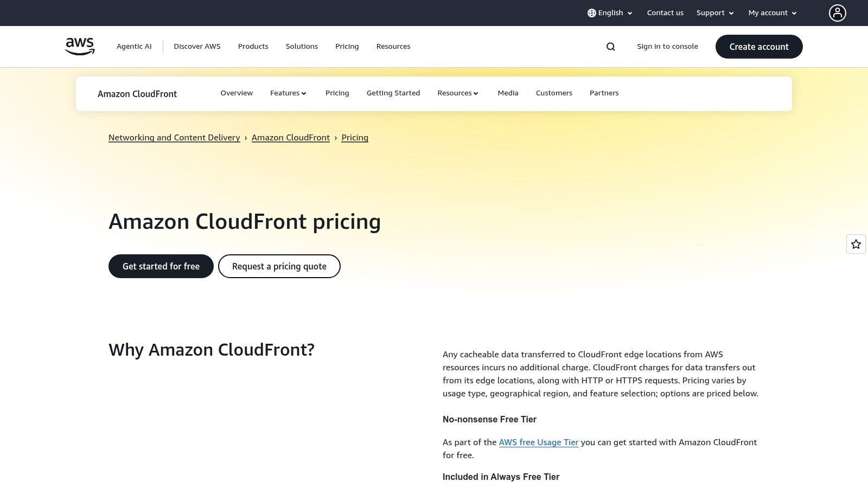This screenshot has width=868, height=488.
Task: Click Why Amazon CloudFront? heading
Action: (x=212, y=350)
